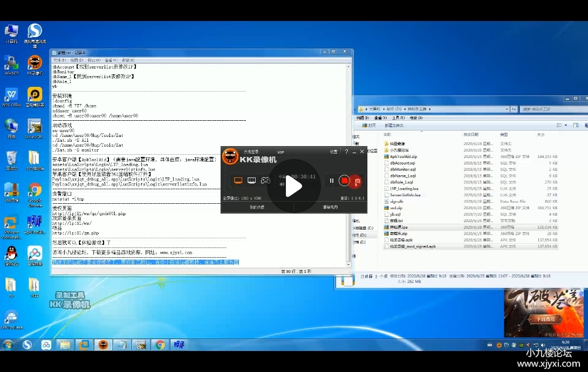
Task: Sort files by the 修改日期 column header
Action: click(470, 134)
